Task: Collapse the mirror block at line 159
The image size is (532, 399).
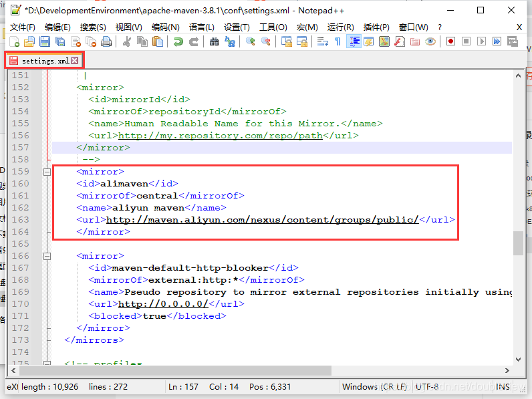Action: tap(47, 172)
